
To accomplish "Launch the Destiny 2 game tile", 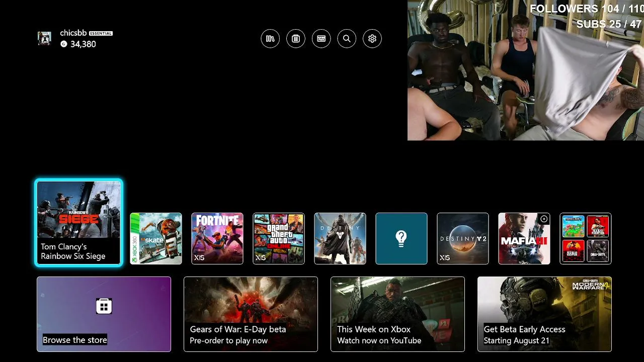I will pyautogui.click(x=463, y=238).
